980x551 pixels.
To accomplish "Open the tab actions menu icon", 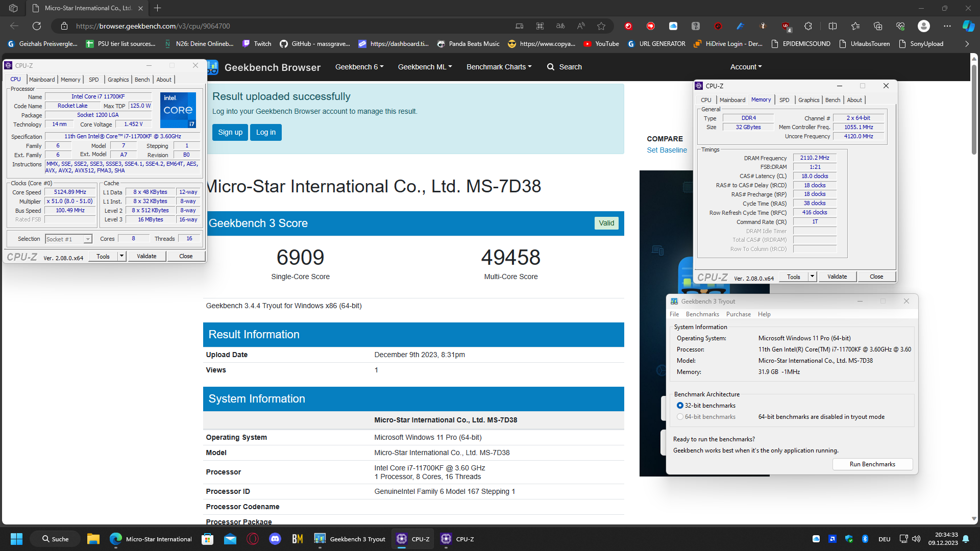I will (x=13, y=8).
